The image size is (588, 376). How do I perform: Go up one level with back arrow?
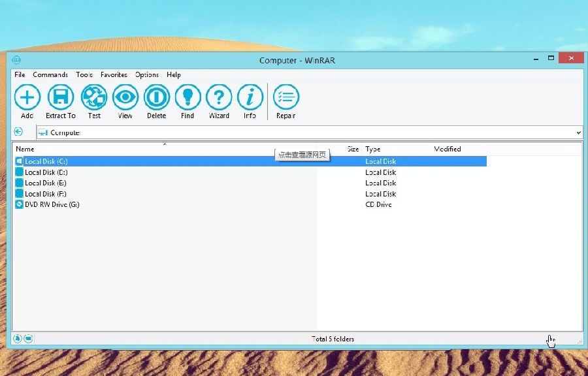click(18, 132)
